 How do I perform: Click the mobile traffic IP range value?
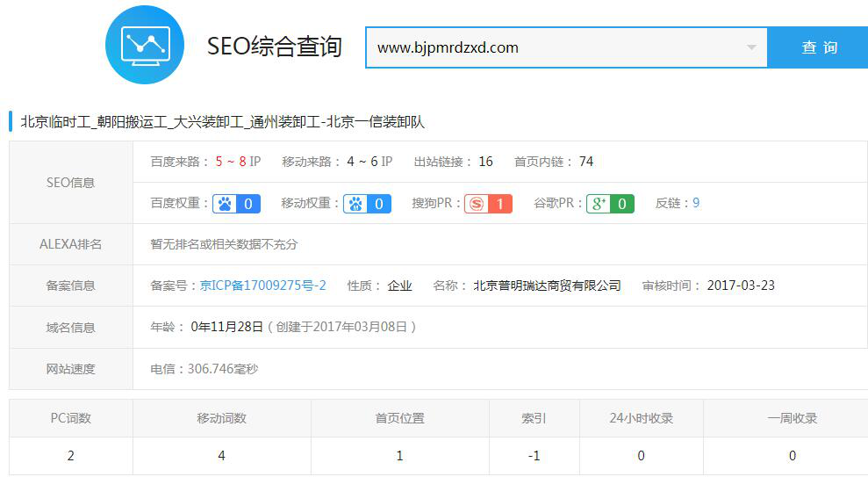(x=369, y=162)
